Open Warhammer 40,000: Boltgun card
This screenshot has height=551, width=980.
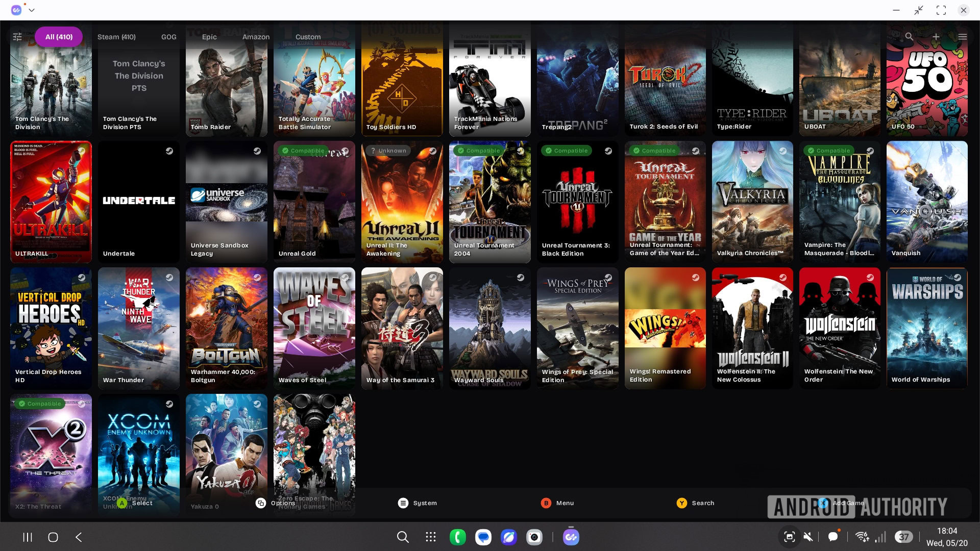point(227,329)
